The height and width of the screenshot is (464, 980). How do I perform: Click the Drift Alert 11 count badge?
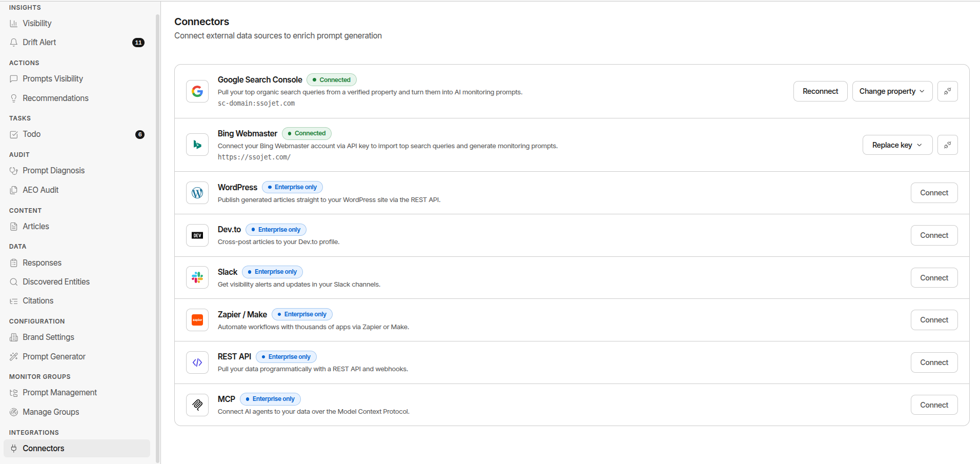tap(138, 43)
